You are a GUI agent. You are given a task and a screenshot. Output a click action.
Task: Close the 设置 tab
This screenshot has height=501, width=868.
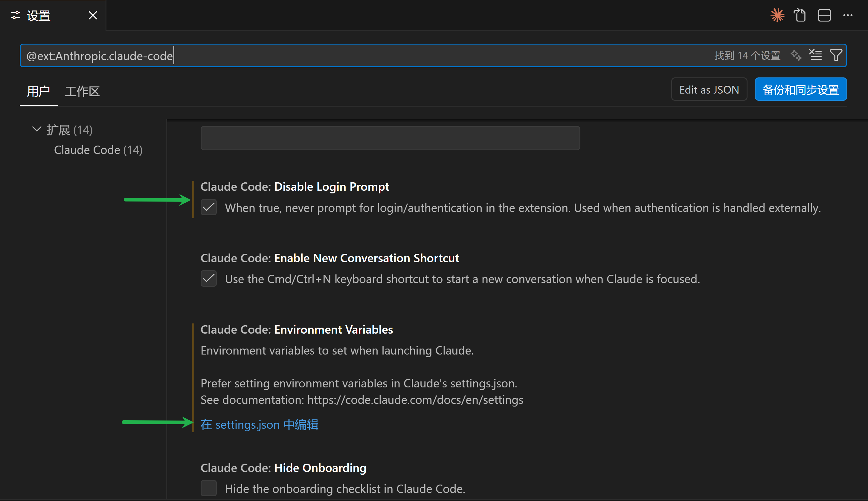click(x=93, y=16)
